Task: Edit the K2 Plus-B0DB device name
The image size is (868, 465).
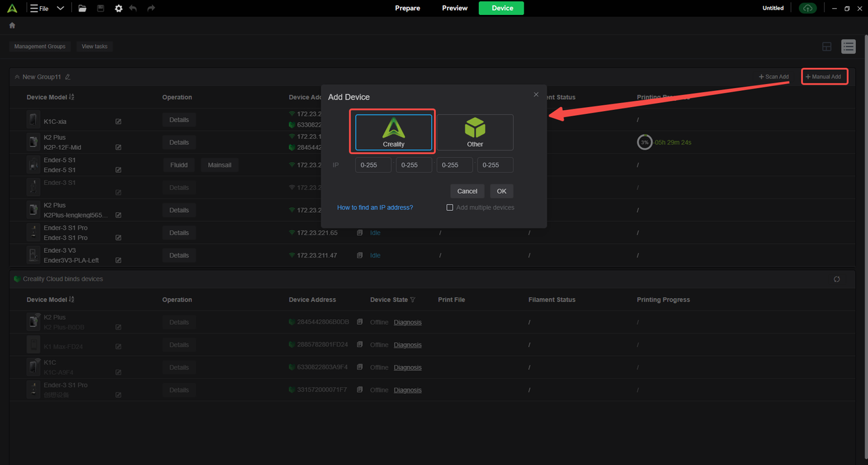Action: 118,327
